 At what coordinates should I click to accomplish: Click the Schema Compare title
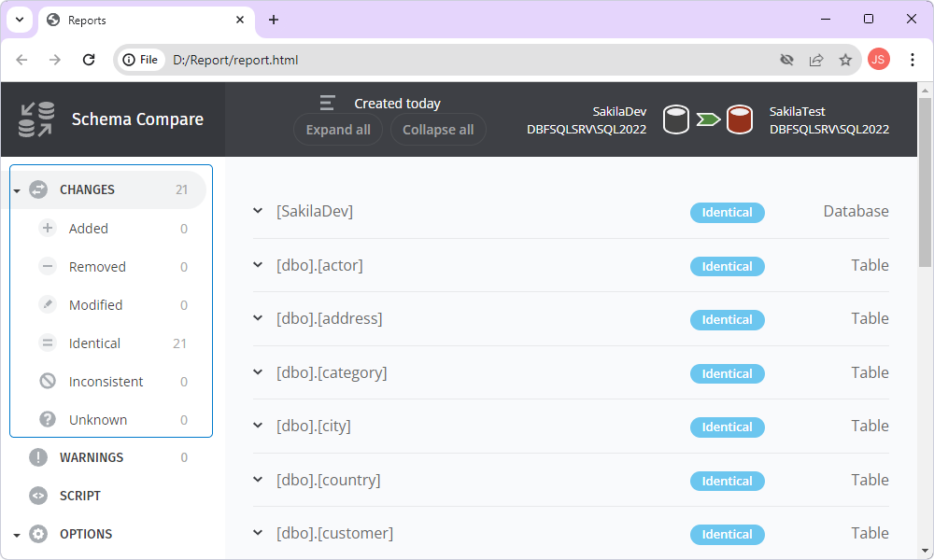click(x=137, y=119)
